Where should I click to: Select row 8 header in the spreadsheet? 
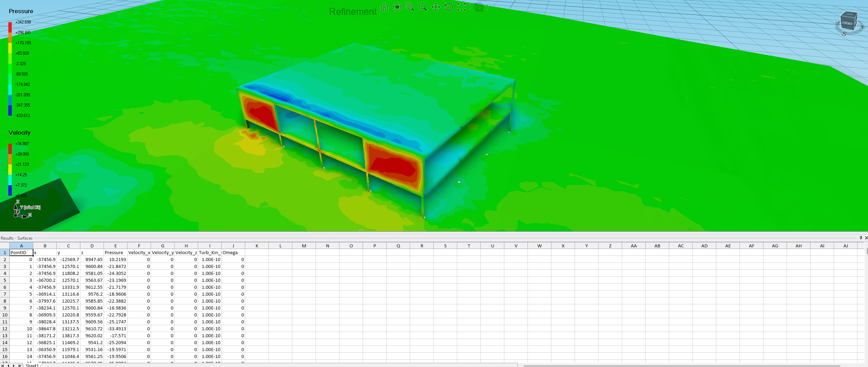(5, 301)
